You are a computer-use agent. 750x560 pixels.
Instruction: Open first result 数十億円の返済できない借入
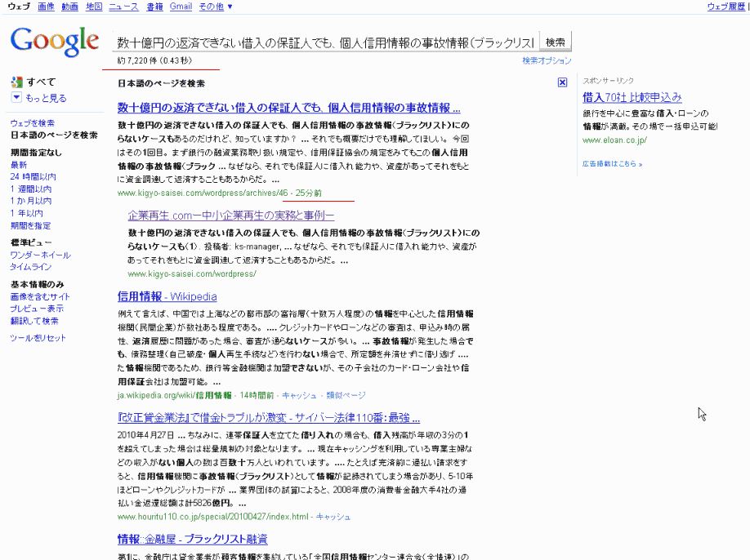click(289, 108)
